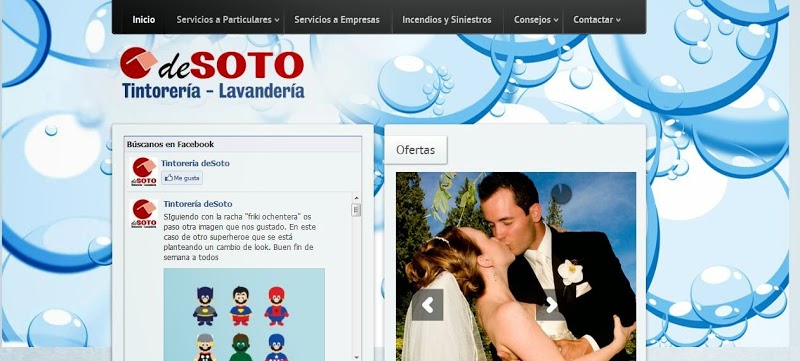The height and width of the screenshot is (361, 800).
Task: Advance slideshow with right arrow
Action: click(x=552, y=305)
